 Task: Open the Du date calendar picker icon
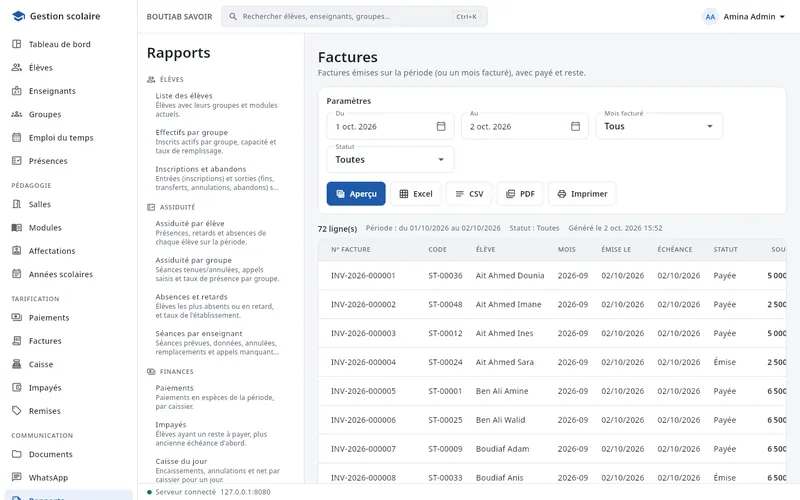click(x=441, y=126)
